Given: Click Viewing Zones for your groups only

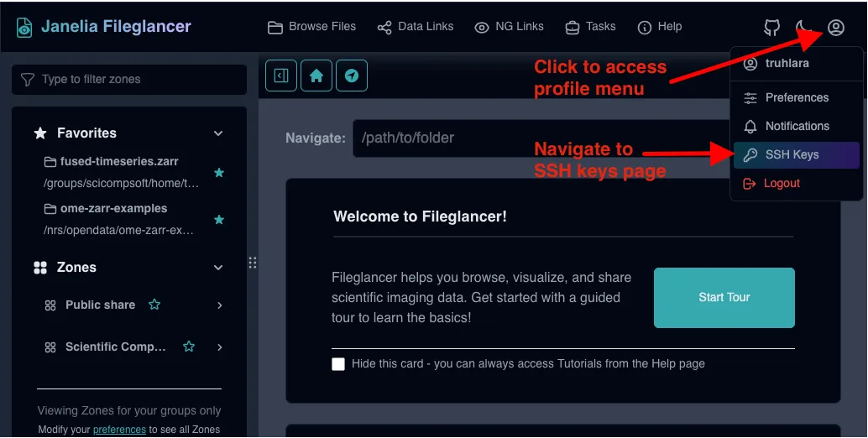Looking at the screenshot, I should click(129, 411).
